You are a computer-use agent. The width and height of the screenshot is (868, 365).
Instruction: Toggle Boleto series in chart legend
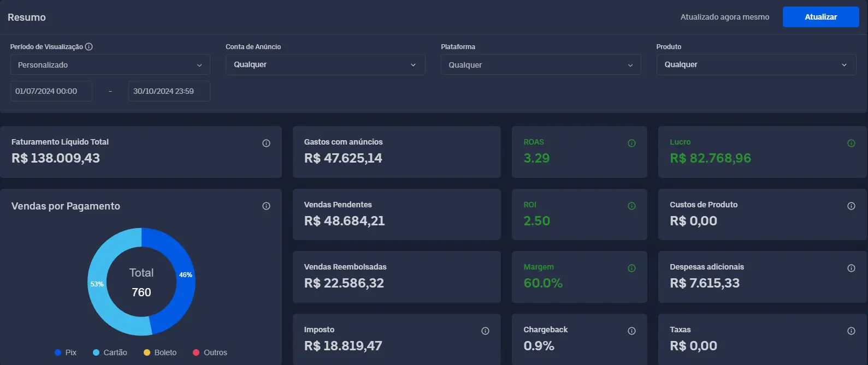(160, 352)
